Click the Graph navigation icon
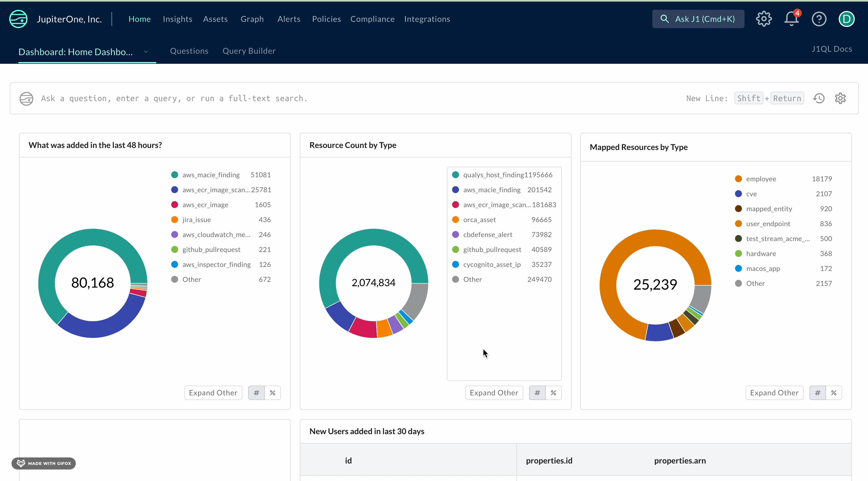The image size is (868, 481). coord(252,19)
